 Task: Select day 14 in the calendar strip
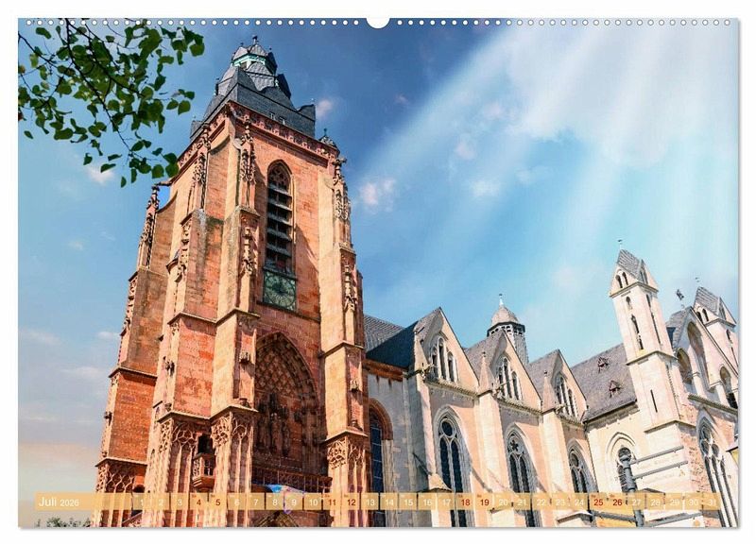pos(389,502)
